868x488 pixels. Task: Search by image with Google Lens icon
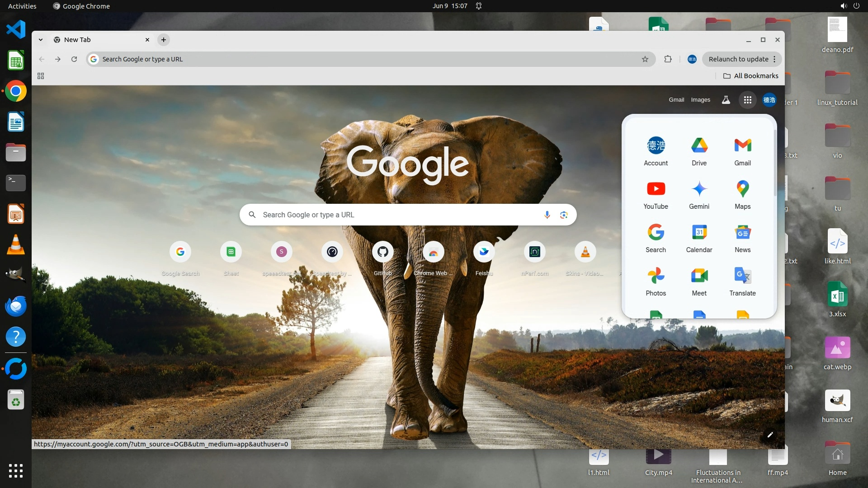(x=564, y=215)
